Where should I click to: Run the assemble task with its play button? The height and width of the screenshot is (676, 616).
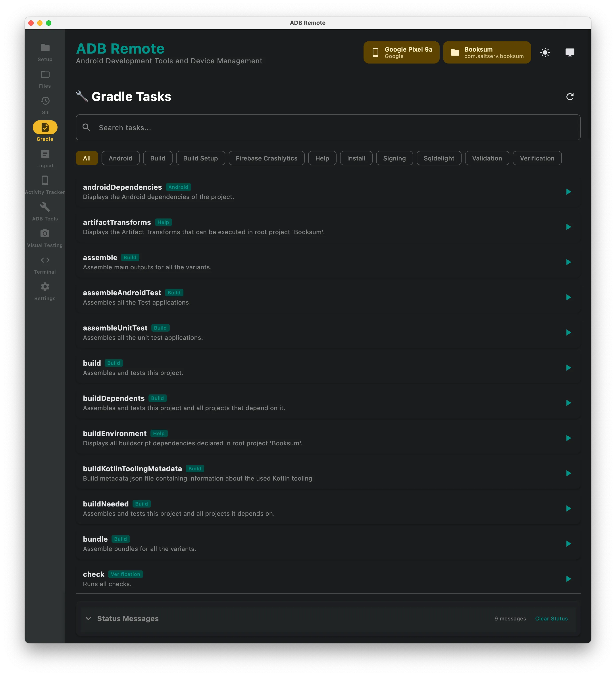coord(568,262)
